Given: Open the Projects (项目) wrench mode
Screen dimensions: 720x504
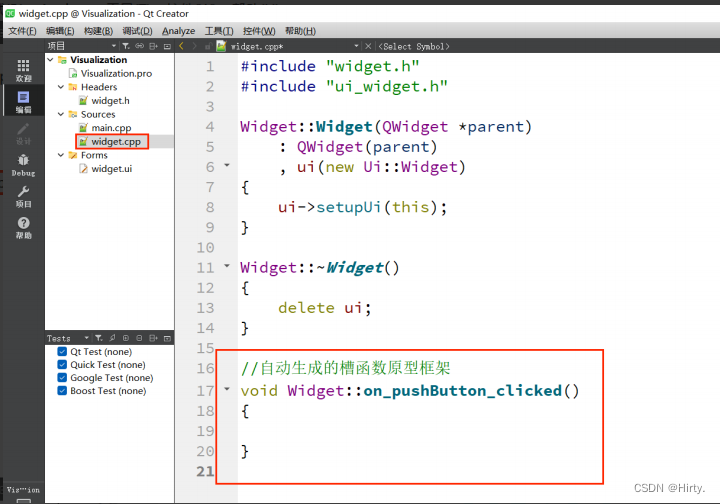Looking at the screenshot, I should pos(23,196).
